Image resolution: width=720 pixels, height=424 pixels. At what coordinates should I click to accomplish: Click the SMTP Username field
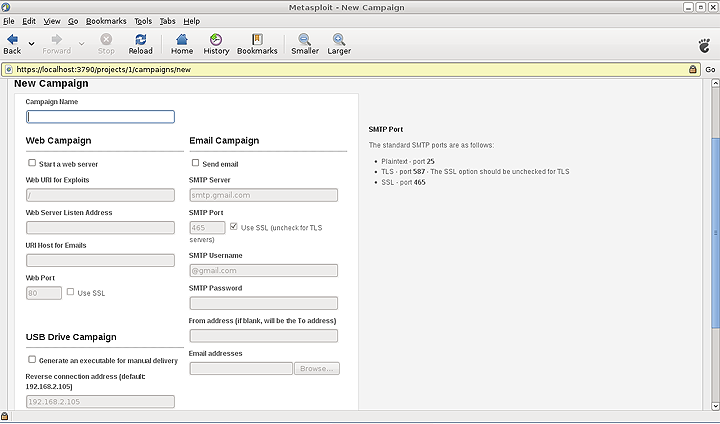[264, 270]
